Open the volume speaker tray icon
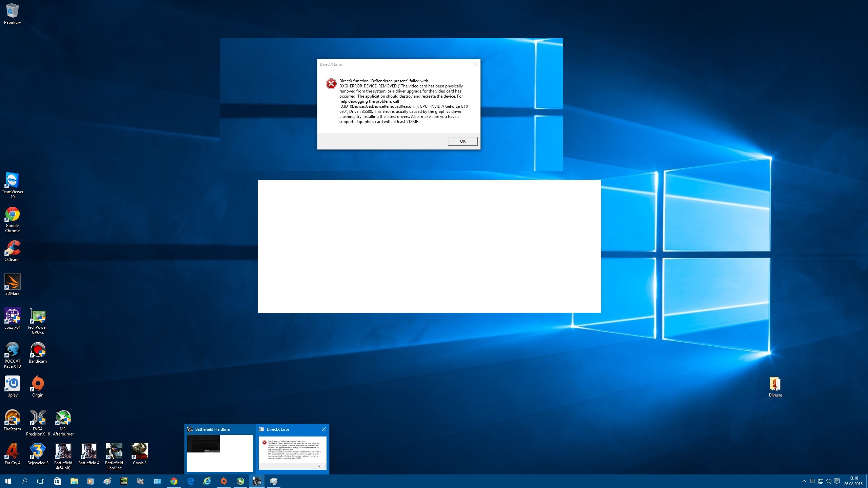The image size is (868, 488). point(829,481)
